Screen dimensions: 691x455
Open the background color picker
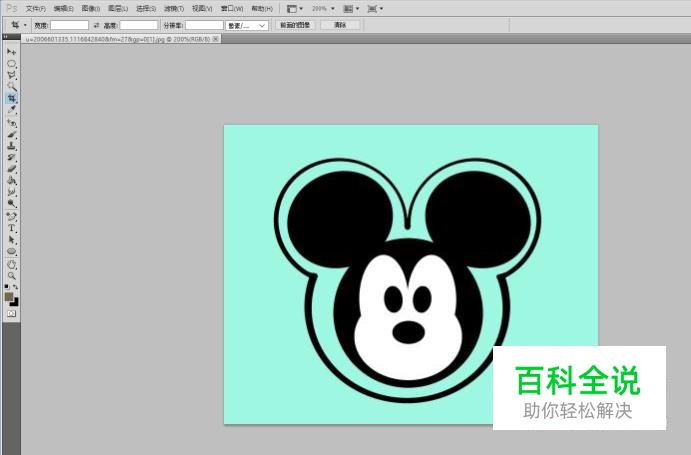[x=15, y=303]
